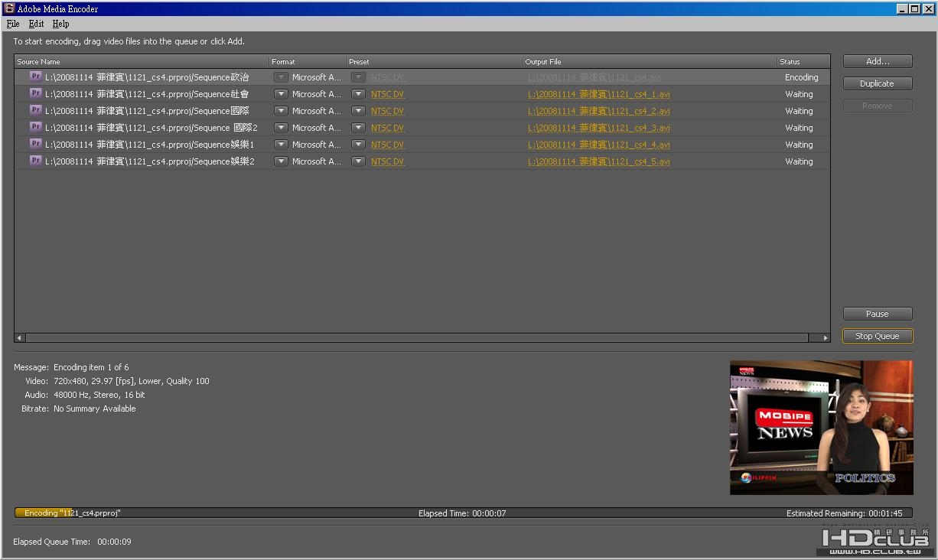
Task: Click the news video preview thumbnail
Action: click(821, 427)
